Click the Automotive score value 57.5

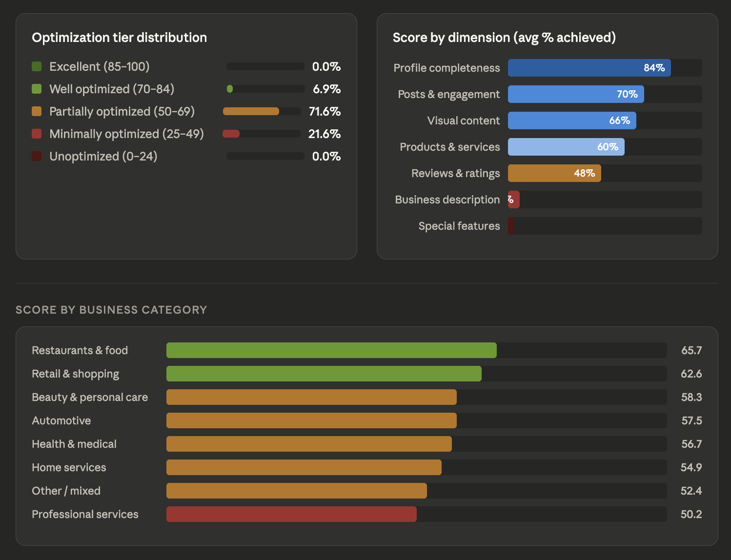[691, 420]
